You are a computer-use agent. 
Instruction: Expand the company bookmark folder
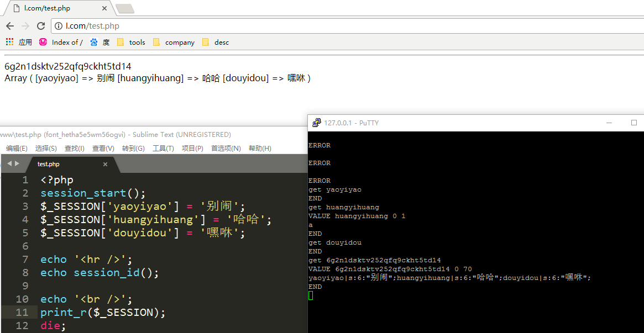(174, 42)
